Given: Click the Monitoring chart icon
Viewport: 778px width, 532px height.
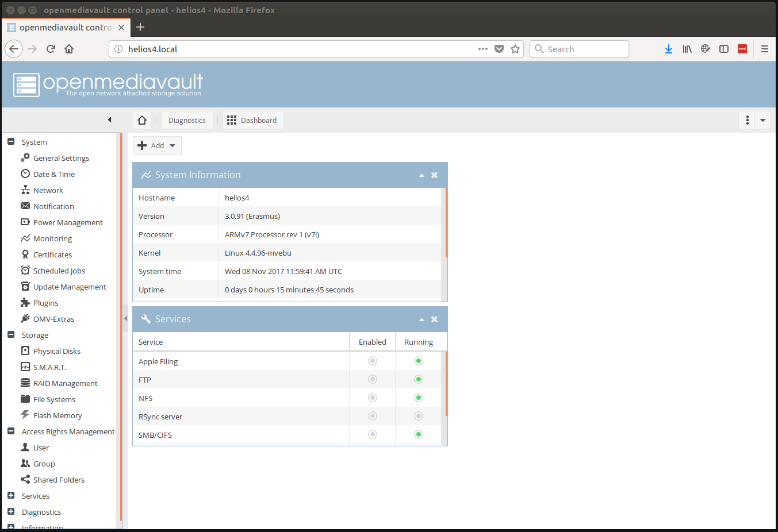Looking at the screenshot, I should [25, 238].
